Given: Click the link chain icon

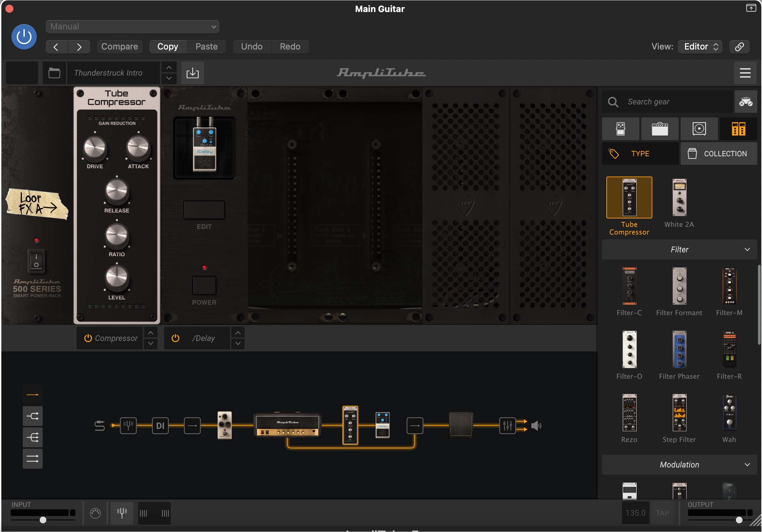Looking at the screenshot, I should [x=739, y=47].
